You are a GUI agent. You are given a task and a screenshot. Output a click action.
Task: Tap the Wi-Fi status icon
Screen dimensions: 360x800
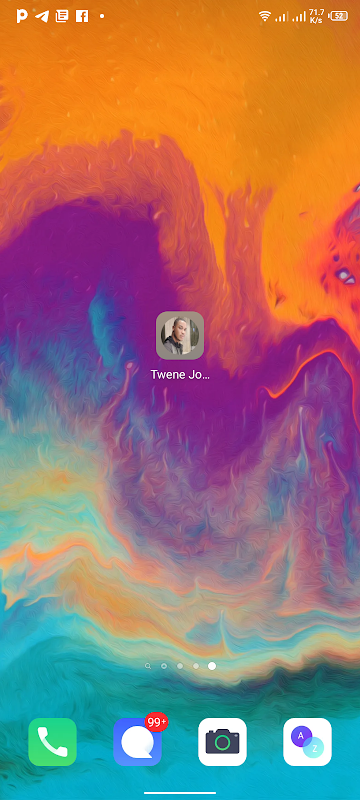(264, 16)
